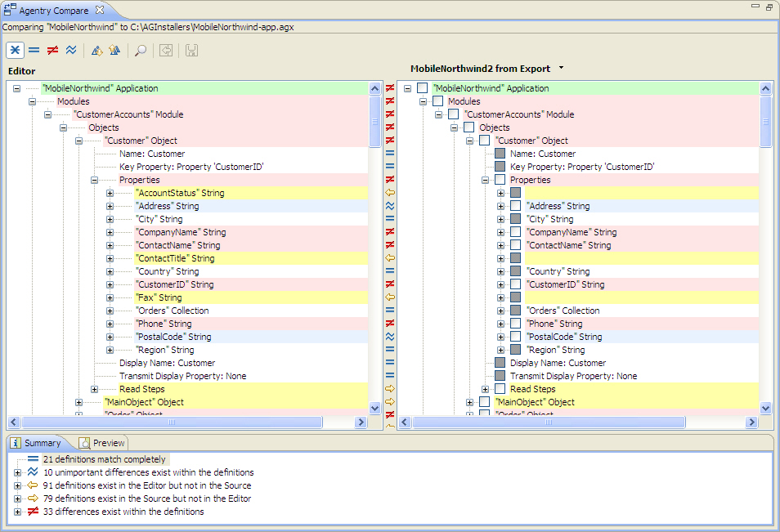Screen dimensions: 780x532
Task: Toggle the matching definitions filter (equals icon)
Action: point(34,50)
